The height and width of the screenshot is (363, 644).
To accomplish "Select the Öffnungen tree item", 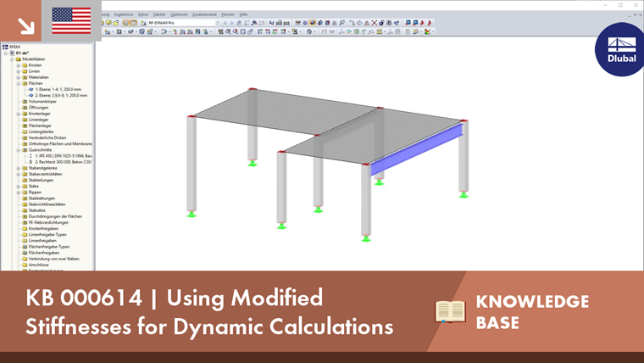I will point(38,108).
